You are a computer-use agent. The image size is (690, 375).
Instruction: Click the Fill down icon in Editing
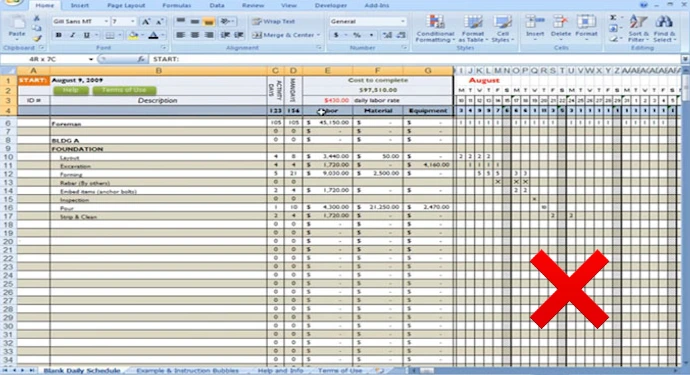[x=613, y=29]
